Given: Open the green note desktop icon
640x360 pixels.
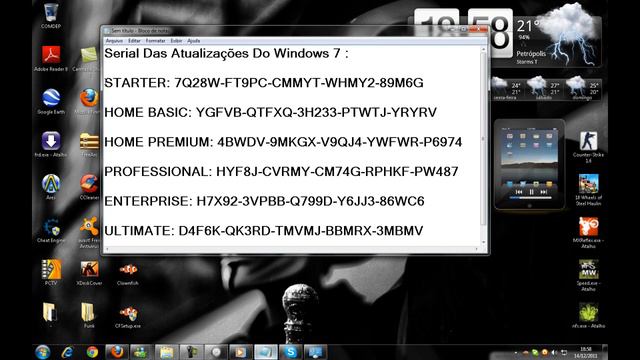Looking at the screenshot, I should coord(88,58).
